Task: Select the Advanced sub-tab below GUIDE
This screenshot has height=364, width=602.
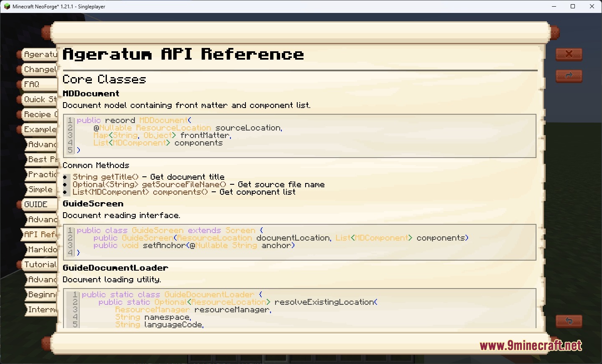Action: [x=41, y=220]
